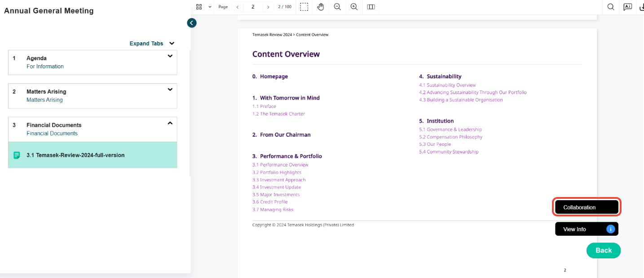644x278 pixels.
Task: Click the Annual General Meeting title
Action: [x=49, y=11]
